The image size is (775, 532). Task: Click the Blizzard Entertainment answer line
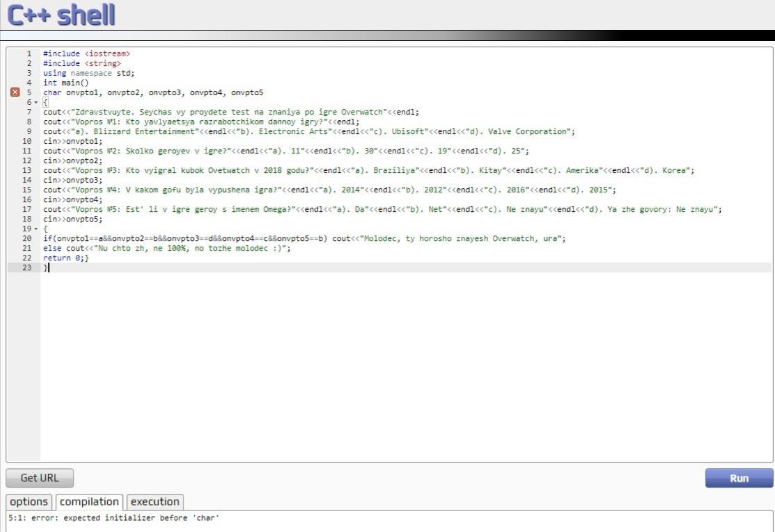pyautogui.click(x=309, y=131)
